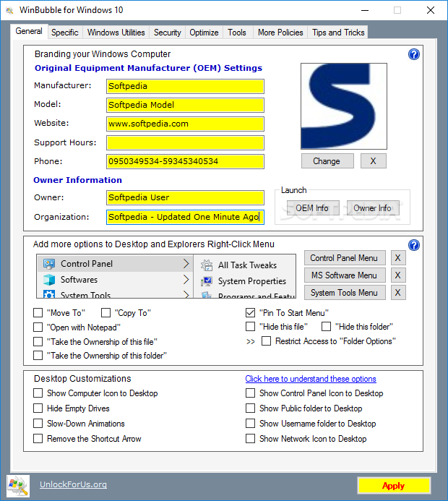
Task: Open the Tools tab
Action: [237, 33]
